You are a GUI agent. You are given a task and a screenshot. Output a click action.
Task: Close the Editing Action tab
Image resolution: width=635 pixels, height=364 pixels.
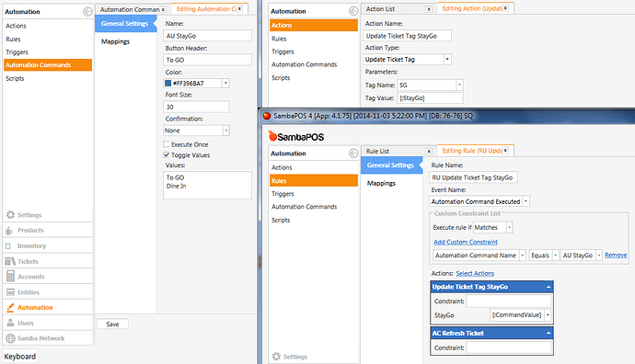pyautogui.click(x=505, y=8)
